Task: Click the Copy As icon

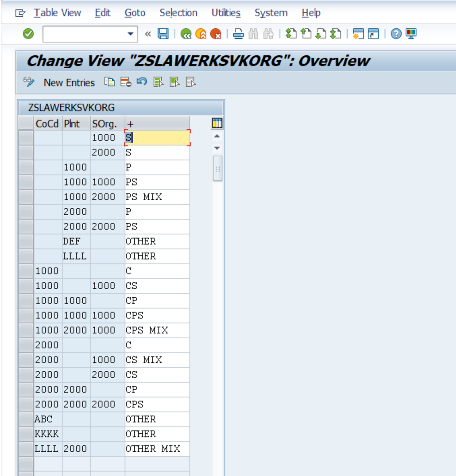Action: [x=109, y=82]
